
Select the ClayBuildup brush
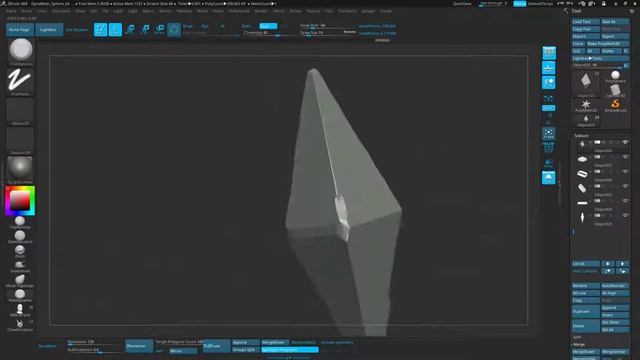[20, 222]
